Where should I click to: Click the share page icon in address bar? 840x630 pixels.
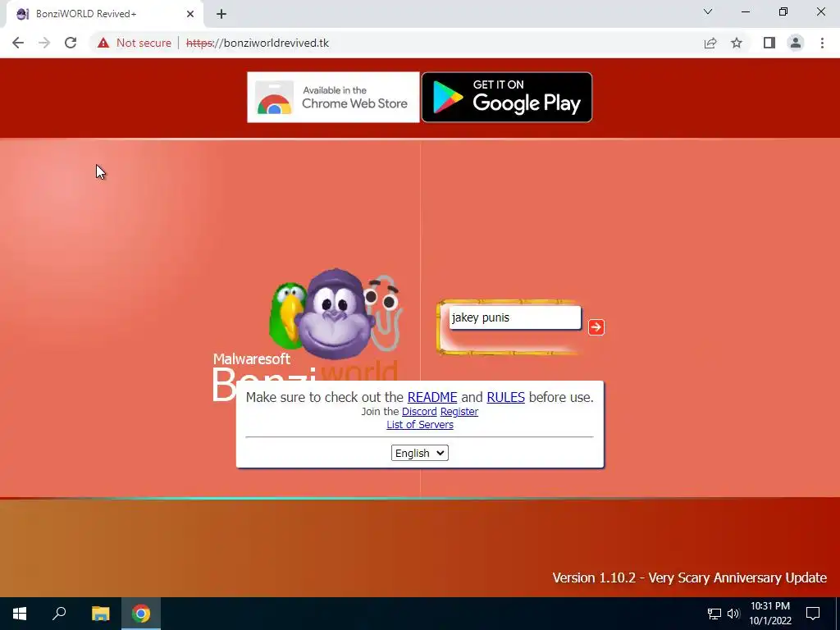710,43
